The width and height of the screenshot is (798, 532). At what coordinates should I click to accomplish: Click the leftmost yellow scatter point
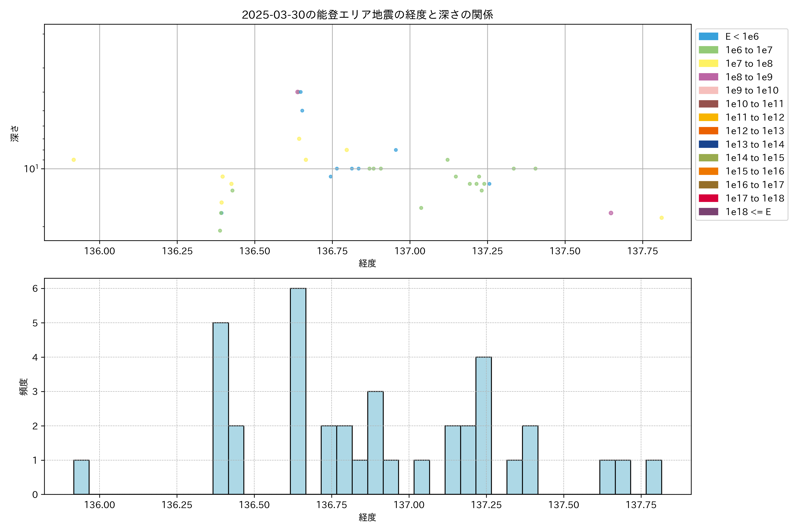[74, 160]
